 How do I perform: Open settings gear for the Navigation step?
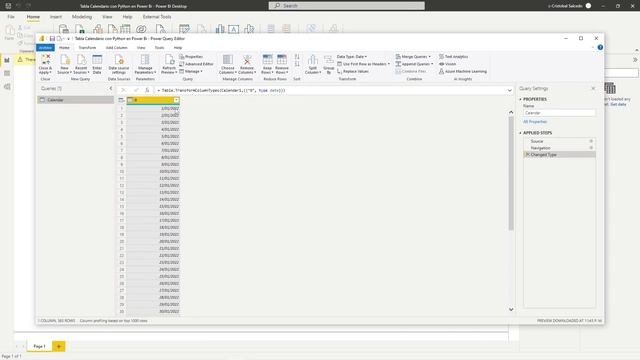point(591,148)
